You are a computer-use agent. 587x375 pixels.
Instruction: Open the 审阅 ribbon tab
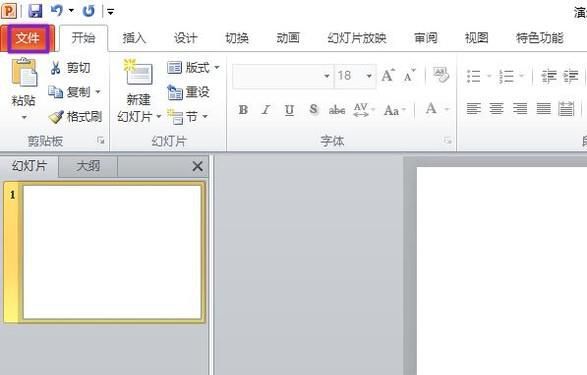tap(426, 38)
